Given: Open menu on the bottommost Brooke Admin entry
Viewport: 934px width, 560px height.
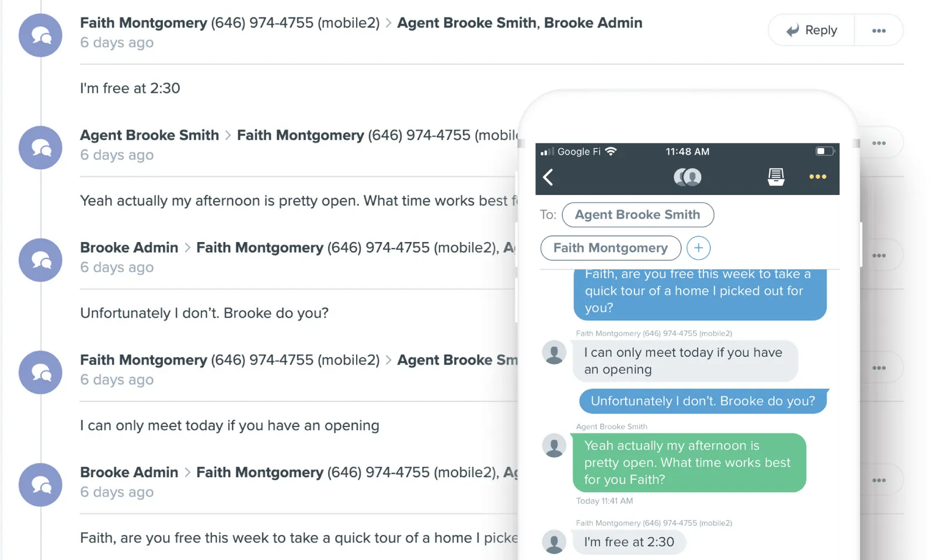Looking at the screenshot, I should point(879,479).
